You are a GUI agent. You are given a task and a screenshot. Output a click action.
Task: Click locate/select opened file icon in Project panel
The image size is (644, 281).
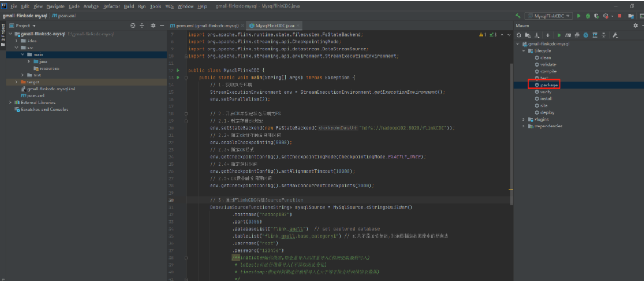tap(133, 25)
